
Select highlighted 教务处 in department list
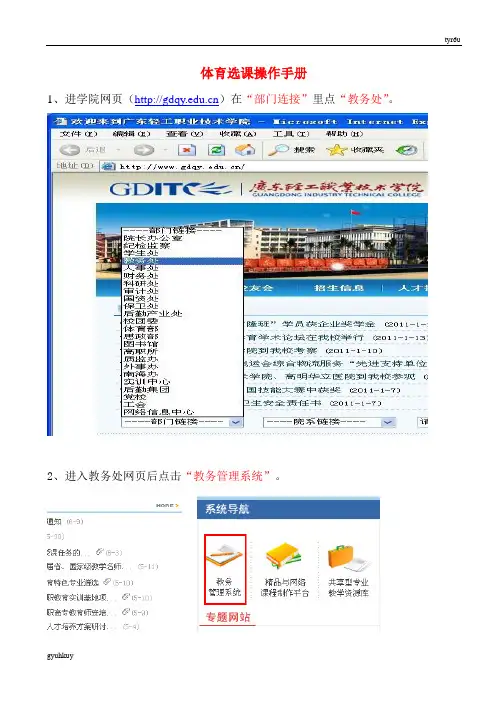click(x=183, y=261)
